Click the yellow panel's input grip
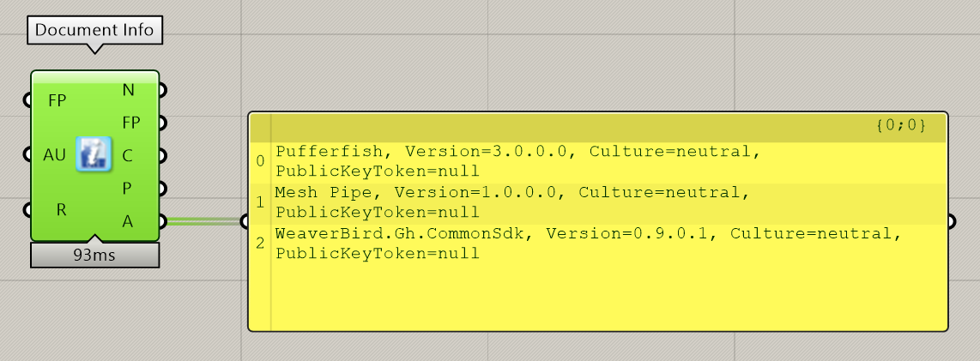This screenshot has height=361, width=980. (245, 221)
